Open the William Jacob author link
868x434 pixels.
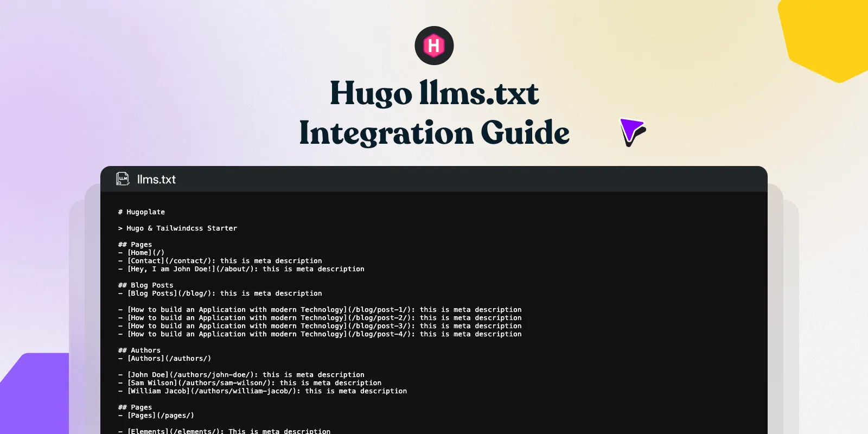212,391
